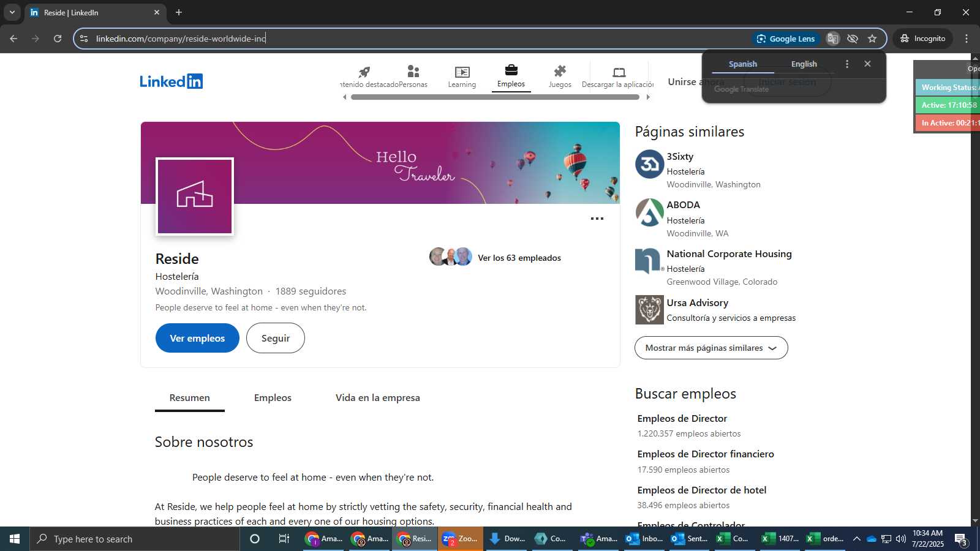Image resolution: width=980 pixels, height=551 pixels.
Task: Open the Chrome three-dot menu
Action: pyautogui.click(x=967, y=39)
